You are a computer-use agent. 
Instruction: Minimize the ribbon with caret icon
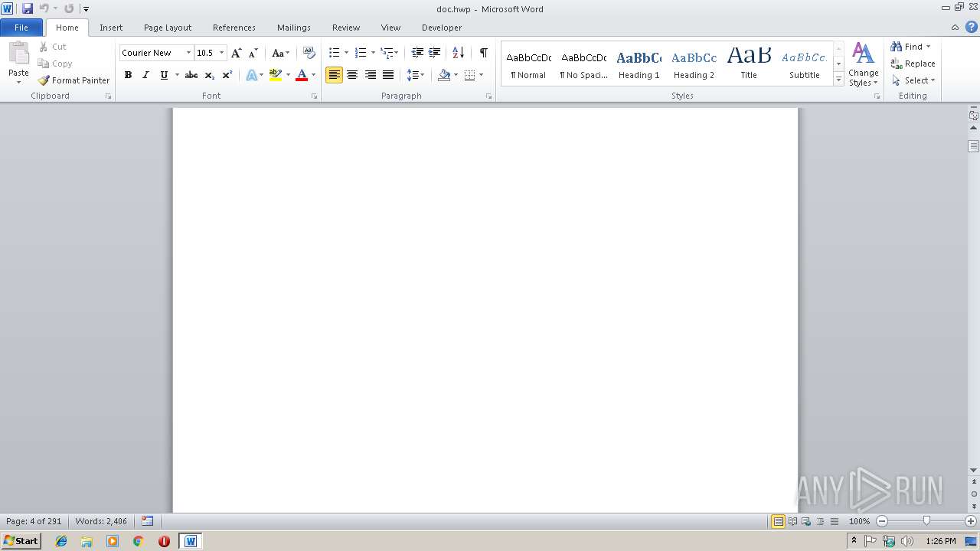955,28
